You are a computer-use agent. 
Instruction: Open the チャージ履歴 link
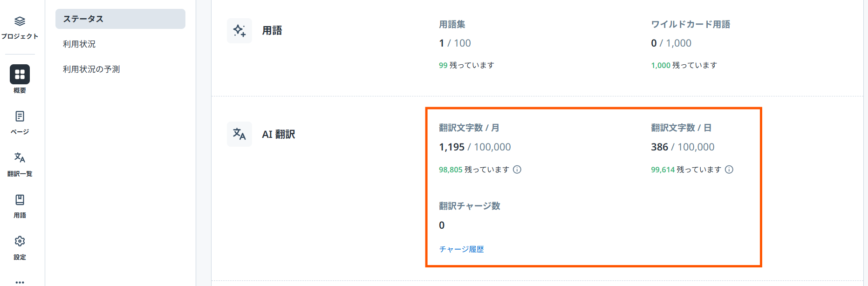[x=462, y=249]
